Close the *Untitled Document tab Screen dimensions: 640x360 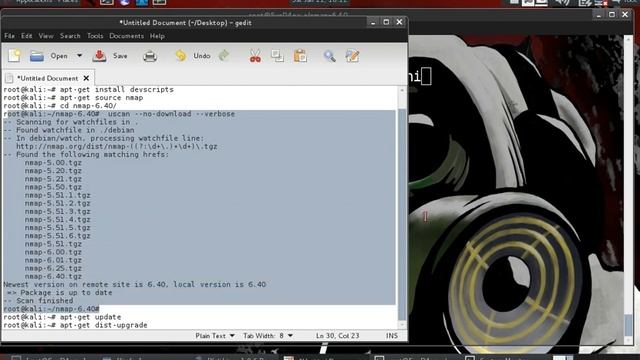86,78
